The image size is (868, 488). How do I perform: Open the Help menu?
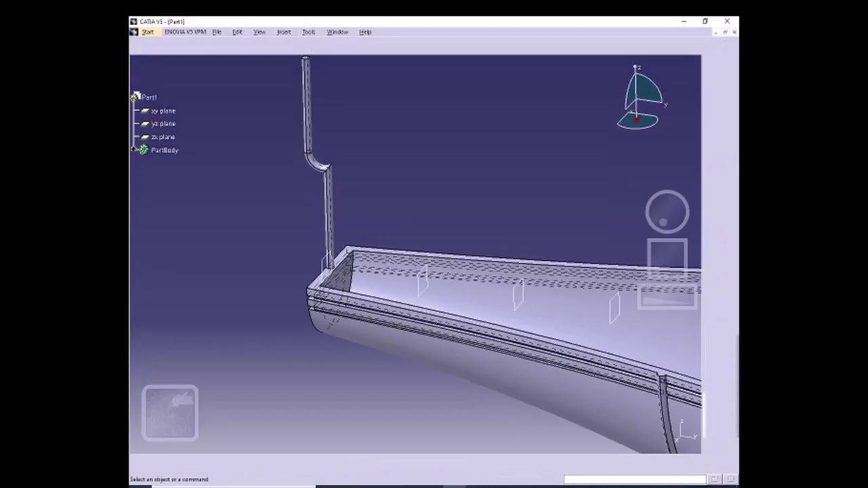[x=365, y=32]
